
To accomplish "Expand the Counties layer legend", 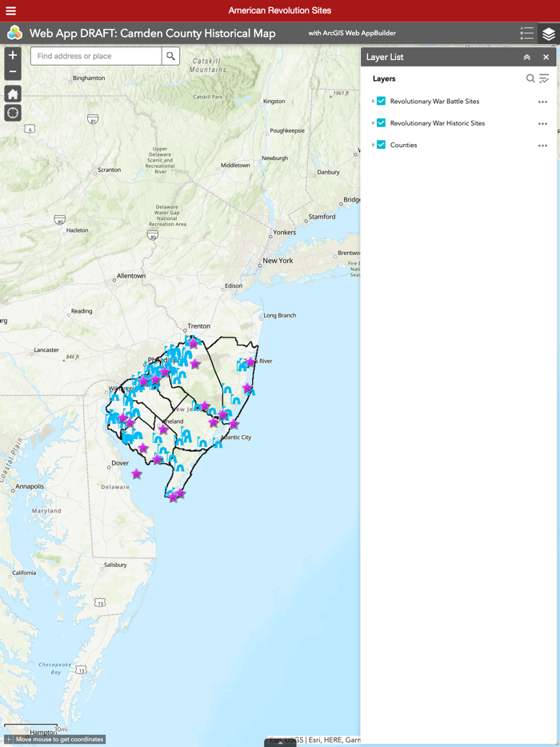I will [x=373, y=145].
